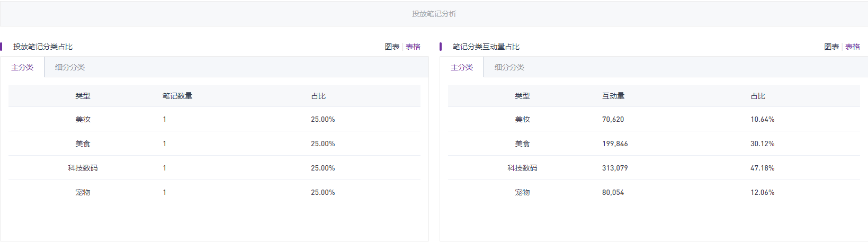Image resolution: width=868 pixels, height=242 pixels.
Task: Select 美食 in the 互动量 table
Action: [x=522, y=144]
